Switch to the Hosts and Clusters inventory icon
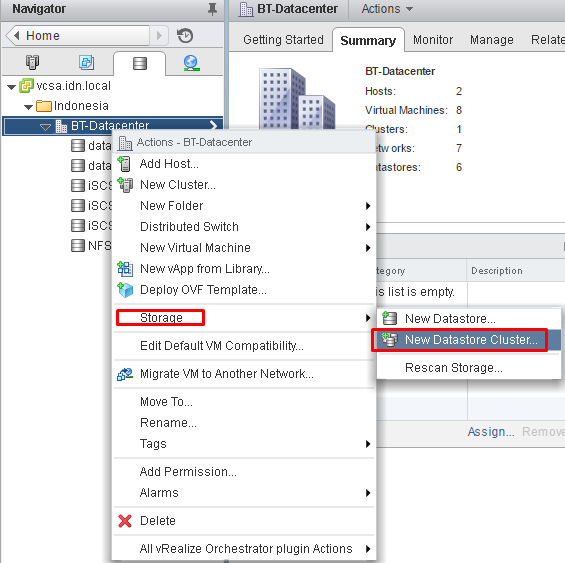565x563 pixels. (32, 62)
